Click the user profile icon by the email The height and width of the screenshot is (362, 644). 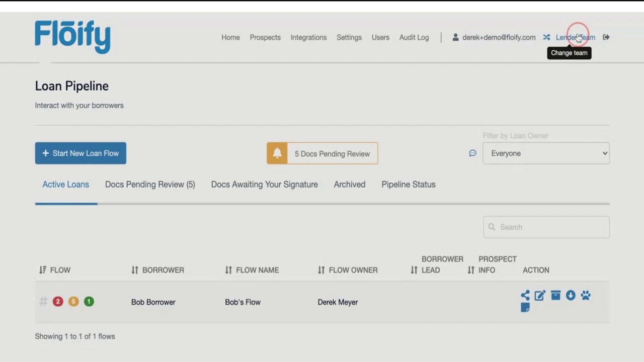coord(455,37)
